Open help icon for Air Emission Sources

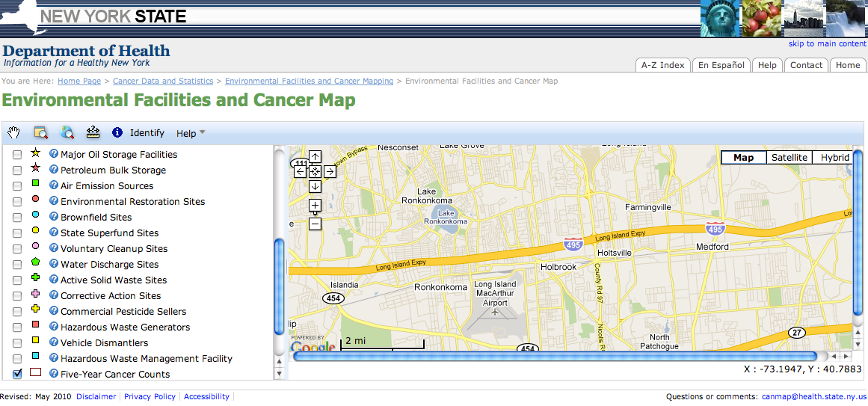pyautogui.click(x=54, y=185)
